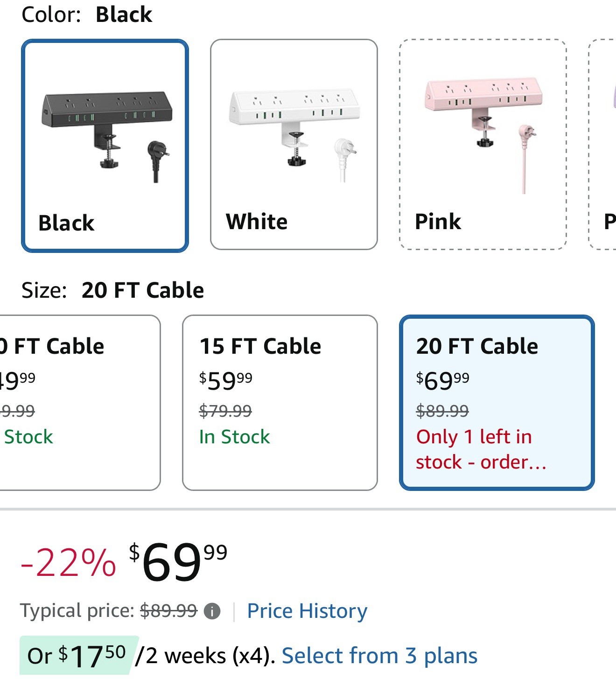Click the -22% discount label
The image size is (616, 679).
[x=68, y=563]
